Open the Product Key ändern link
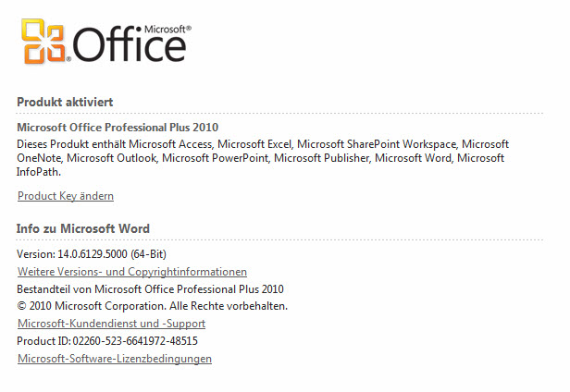Viewport: 570px width, 392px height. [x=66, y=196]
